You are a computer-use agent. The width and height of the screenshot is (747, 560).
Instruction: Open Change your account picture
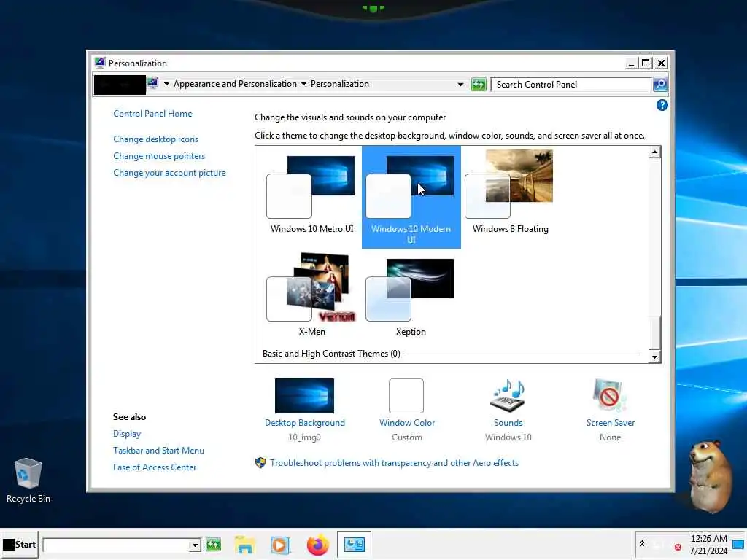(x=169, y=173)
